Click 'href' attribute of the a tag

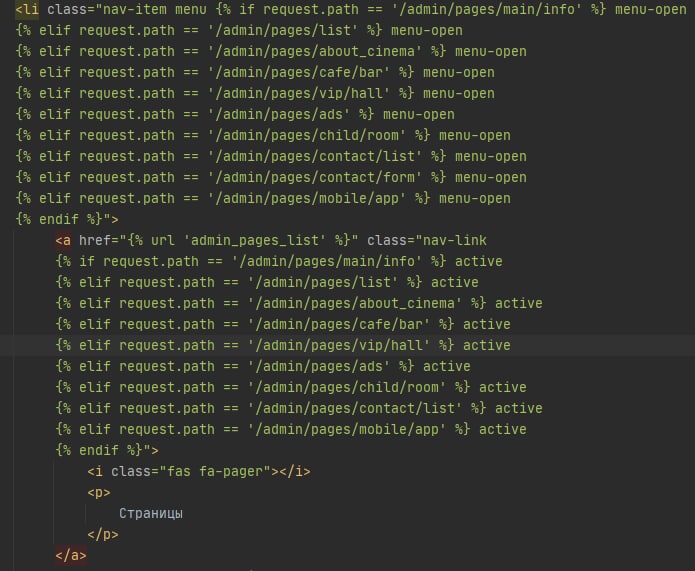point(95,240)
